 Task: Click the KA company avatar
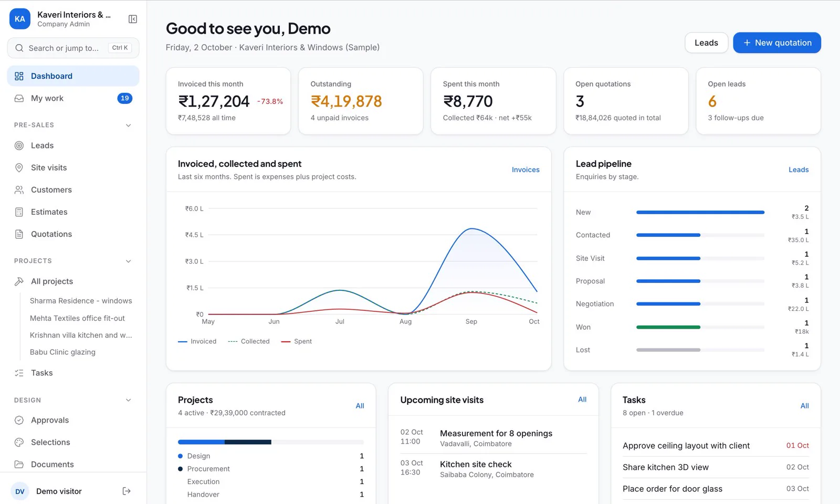tap(20, 19)
